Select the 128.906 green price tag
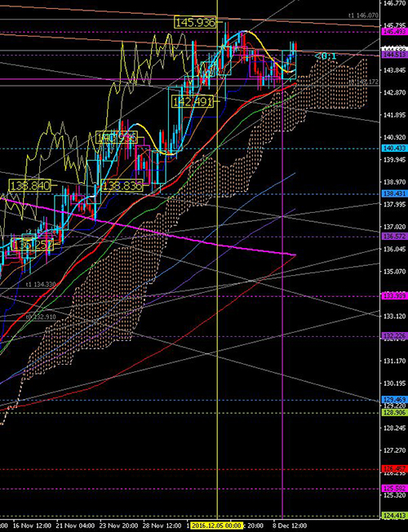Viewport: 408px width, 532px height. coord(392,413)
